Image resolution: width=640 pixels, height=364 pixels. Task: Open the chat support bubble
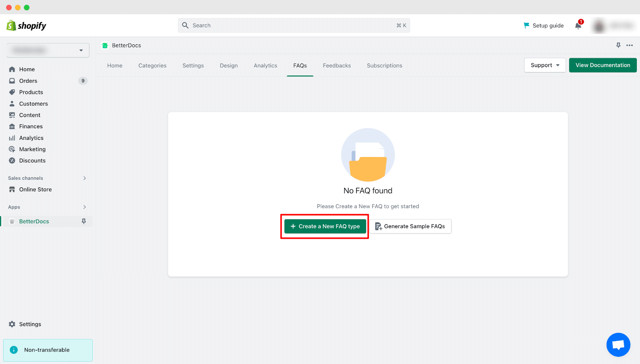[618, 344]
